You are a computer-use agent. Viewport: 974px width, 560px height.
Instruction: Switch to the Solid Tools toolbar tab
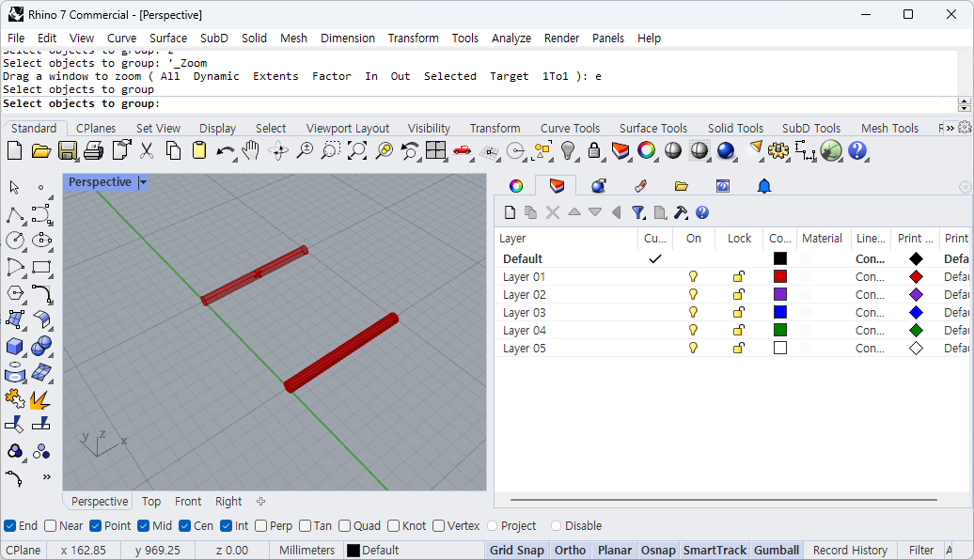pyautogui.click(x=735, y=128)
